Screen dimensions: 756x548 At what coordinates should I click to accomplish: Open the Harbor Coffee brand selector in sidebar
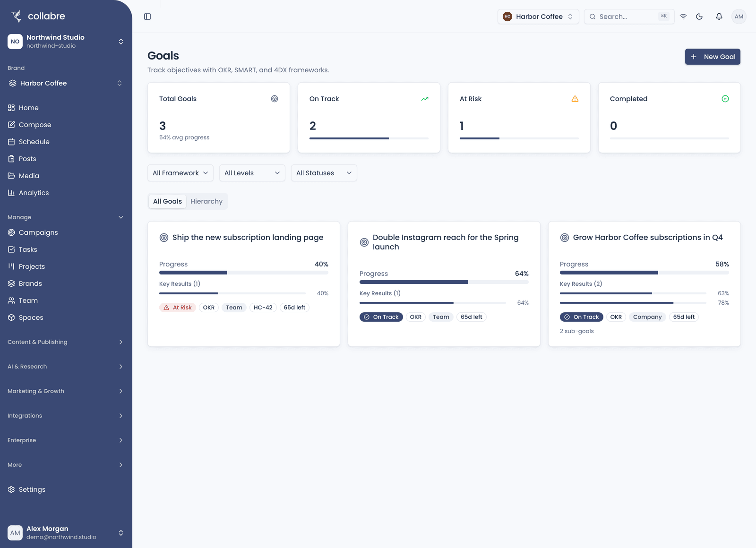tap(66, 83)
